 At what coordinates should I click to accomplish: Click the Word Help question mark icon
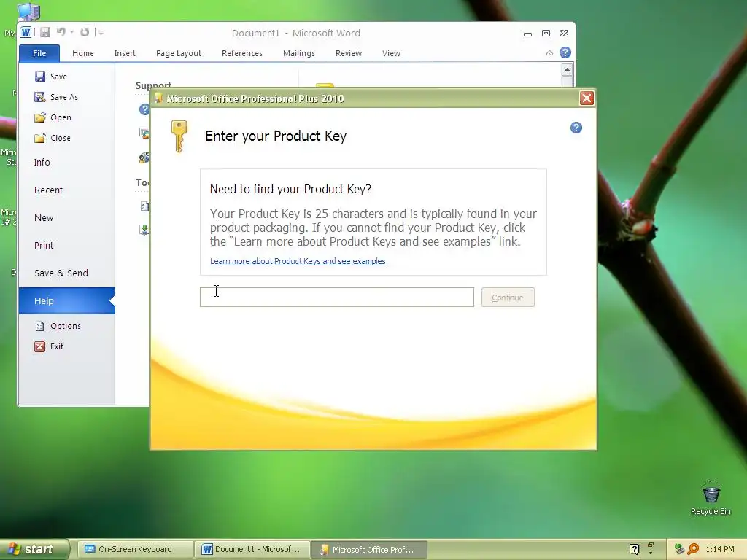(x=565, y=52)
